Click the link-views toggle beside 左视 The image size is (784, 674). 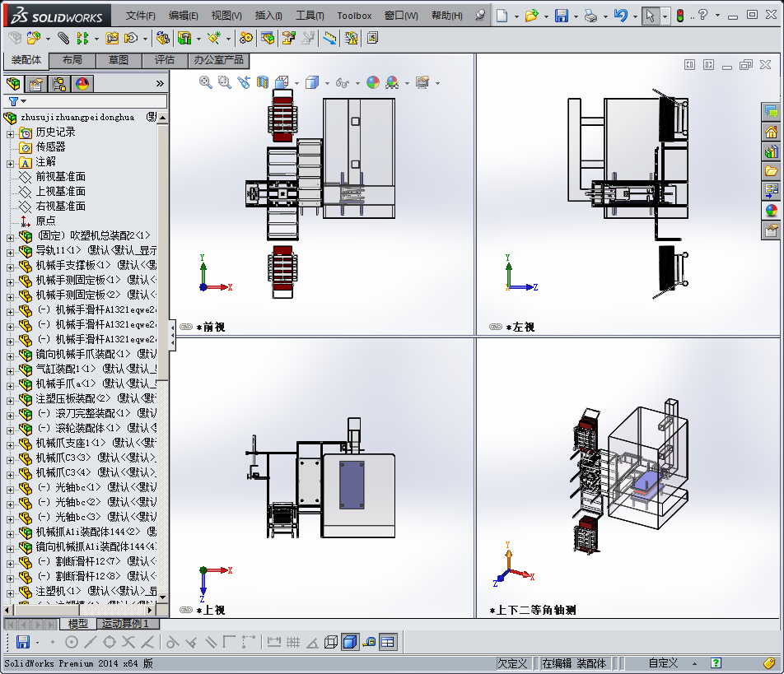496,327
